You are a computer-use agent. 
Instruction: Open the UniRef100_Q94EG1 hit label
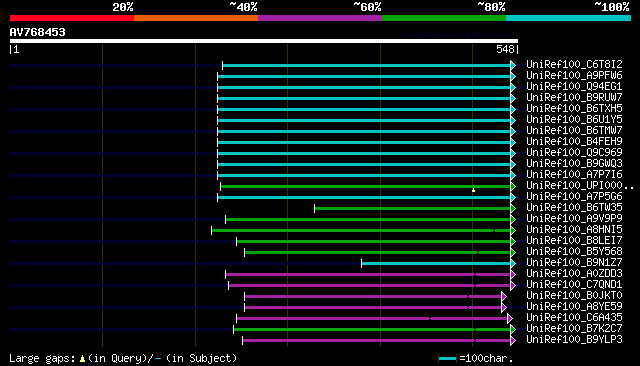(574, 87)
